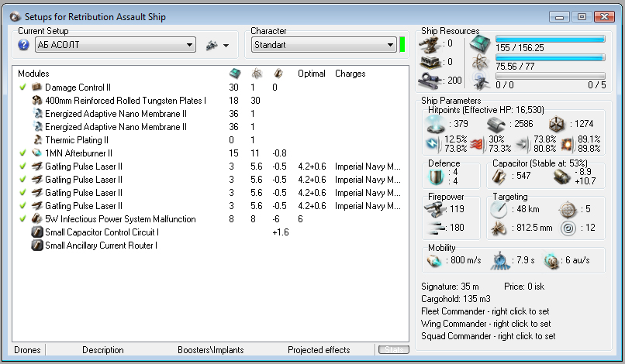625x364 pixels.
Task: Click the powergrid usage bar 75.56 / 77
Action: click(x=550, y=58)
